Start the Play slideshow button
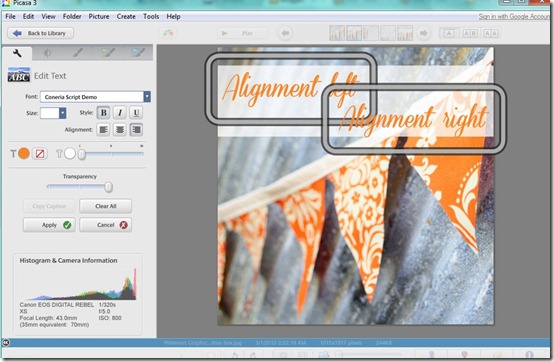 coord(242,33)
